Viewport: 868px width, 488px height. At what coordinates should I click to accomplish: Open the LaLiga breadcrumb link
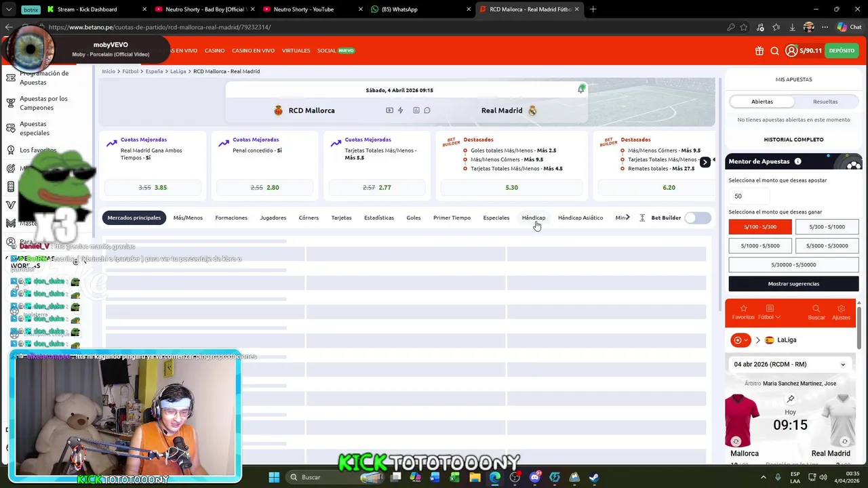(x=178, y=71)
